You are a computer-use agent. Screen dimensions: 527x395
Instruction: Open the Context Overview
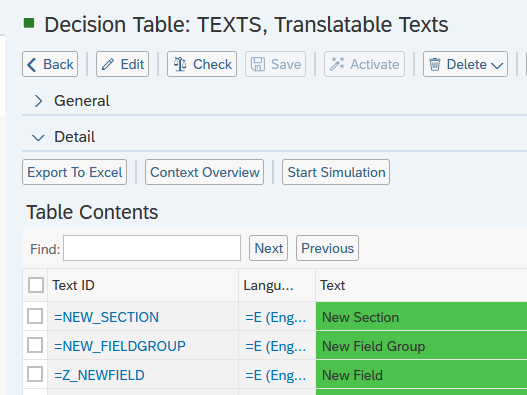[204, 172]
